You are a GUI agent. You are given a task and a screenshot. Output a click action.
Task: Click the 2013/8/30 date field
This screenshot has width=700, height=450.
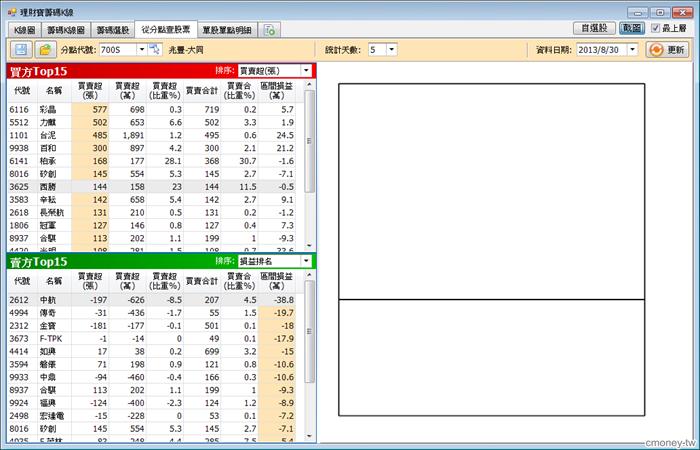click(602, 49)
